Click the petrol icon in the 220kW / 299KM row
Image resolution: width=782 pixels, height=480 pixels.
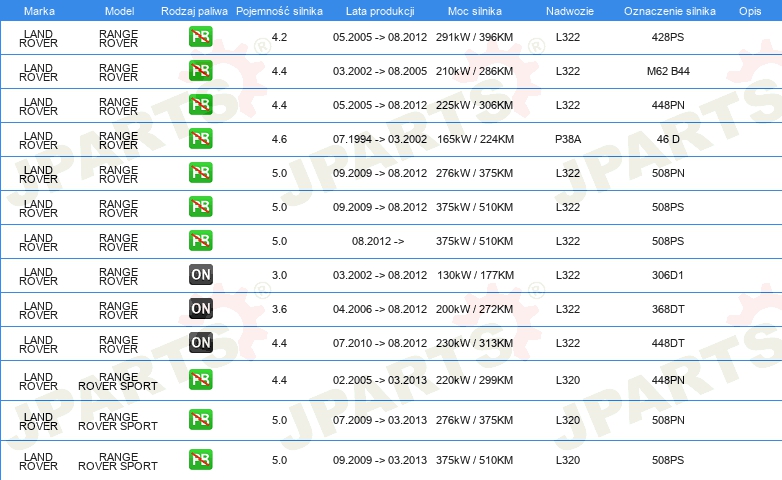coord(200,380)
